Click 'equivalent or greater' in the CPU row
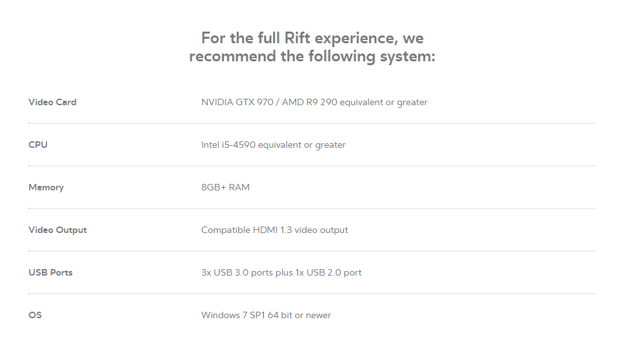Screen dimensions: 624x364 (301, 145)
